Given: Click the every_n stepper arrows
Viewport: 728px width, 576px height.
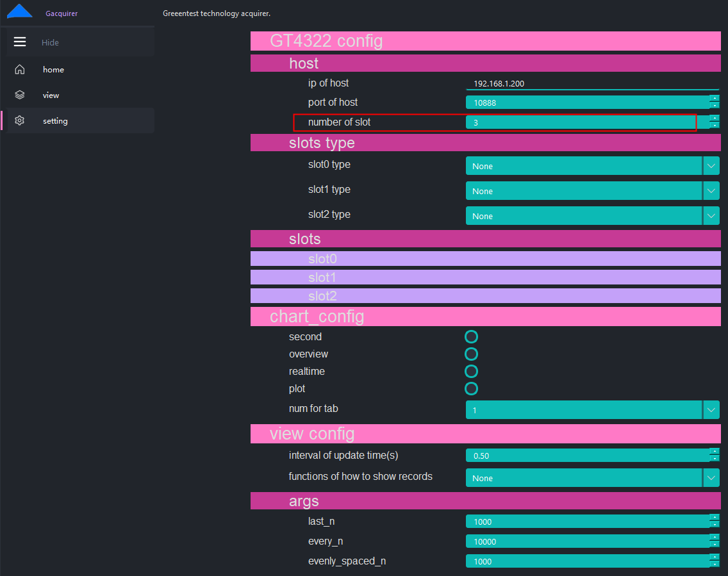Looking at the screenshot, I should 715,541.
